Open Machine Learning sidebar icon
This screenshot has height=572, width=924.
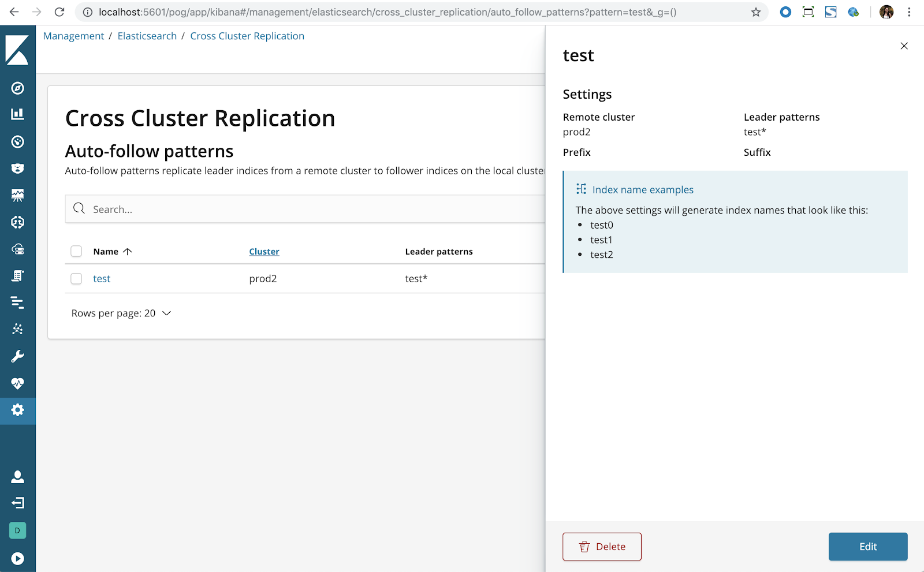pyautogui.click(x=18, y=222)
